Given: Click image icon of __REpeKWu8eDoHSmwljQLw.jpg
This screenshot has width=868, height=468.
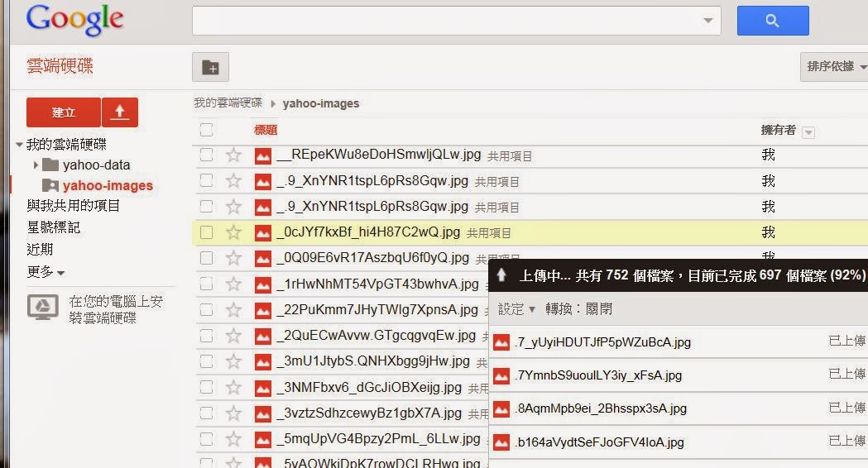Looking at the screenshot, I should pos(263,156).
